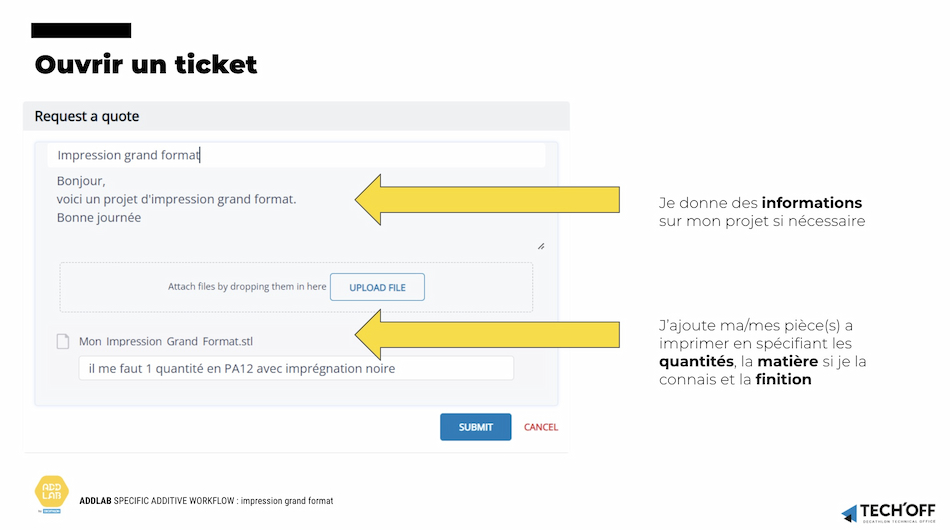Click the file name Mon Impression Grand Format.stl

pos(165,342)
